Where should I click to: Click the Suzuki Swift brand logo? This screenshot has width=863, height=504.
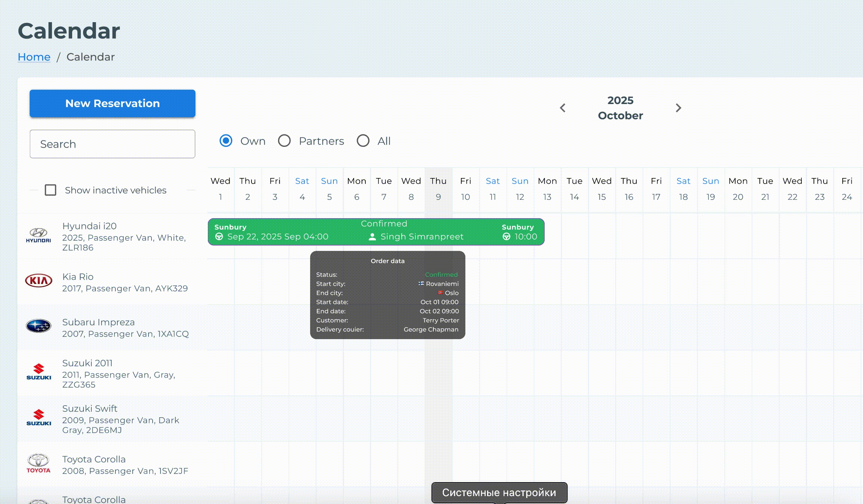(x=38, y=418)
